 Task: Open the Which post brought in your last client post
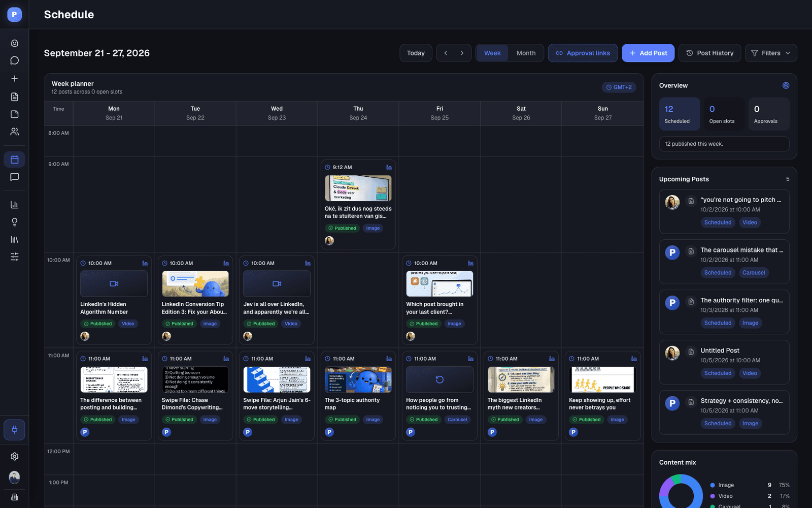439,300
